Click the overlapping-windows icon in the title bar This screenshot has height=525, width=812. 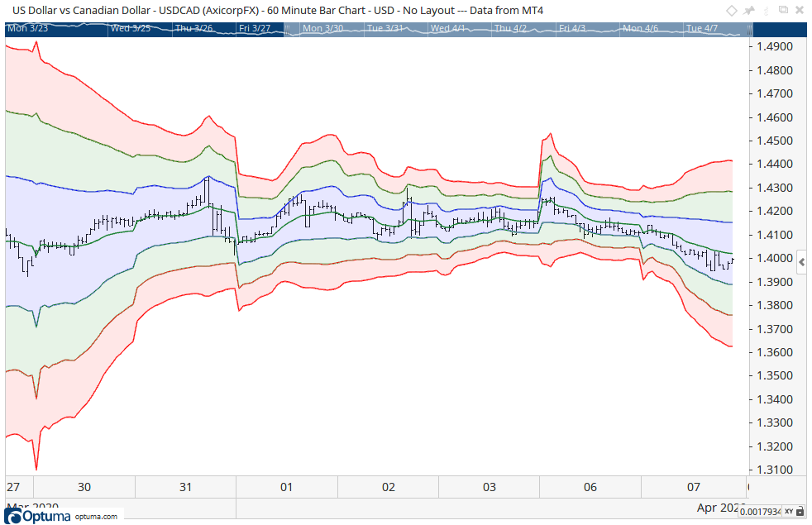(784, 10)
